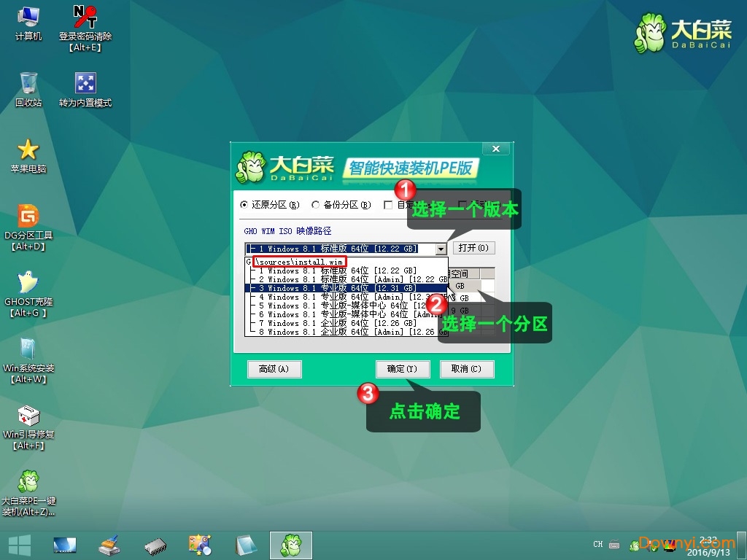Image resolution: width=747 pixels, height=560 pixels.
Task: Click the 确定 confirm button
Action: 402,369
